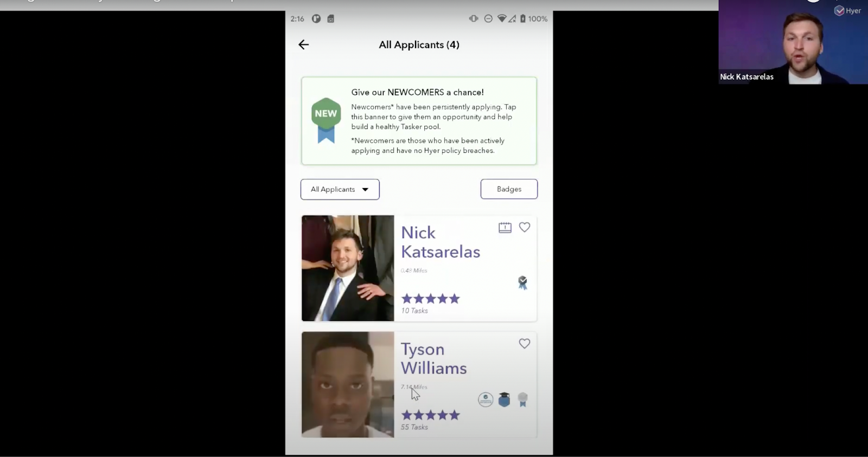Click Tyson's graduation cap badge
Screen dimensions: 868x457
tap(504, 400)
